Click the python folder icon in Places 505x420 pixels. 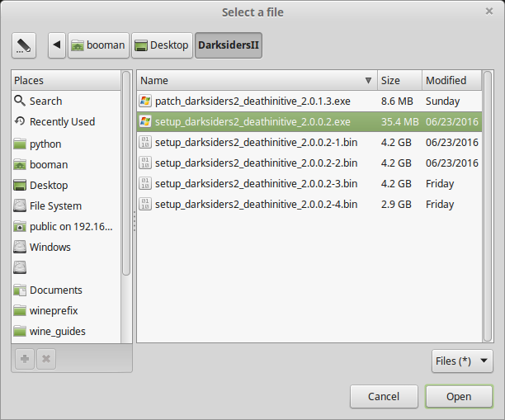coord(20,144)
